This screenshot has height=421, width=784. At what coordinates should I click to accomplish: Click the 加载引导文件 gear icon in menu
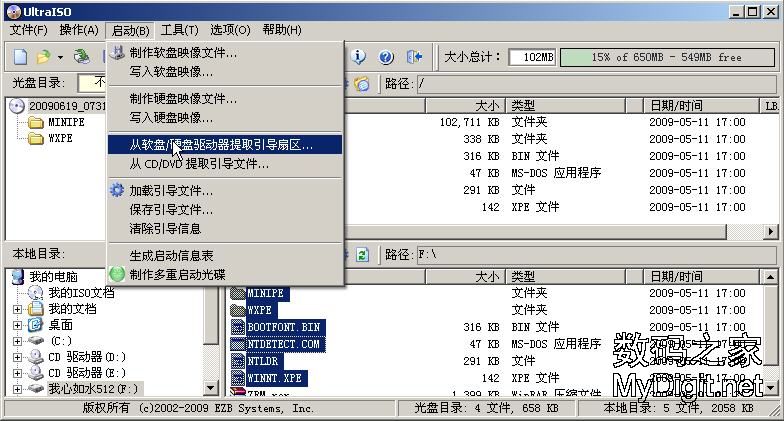(117, 190)
